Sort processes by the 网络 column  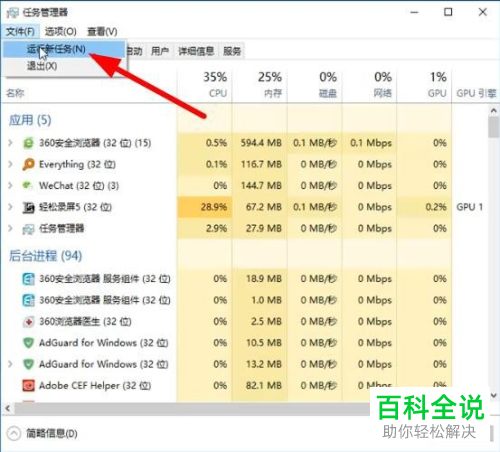pos(369,85)
